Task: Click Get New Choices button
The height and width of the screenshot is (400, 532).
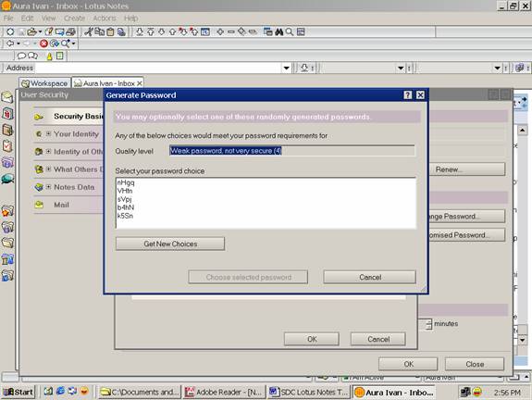Action: point(170,244)
